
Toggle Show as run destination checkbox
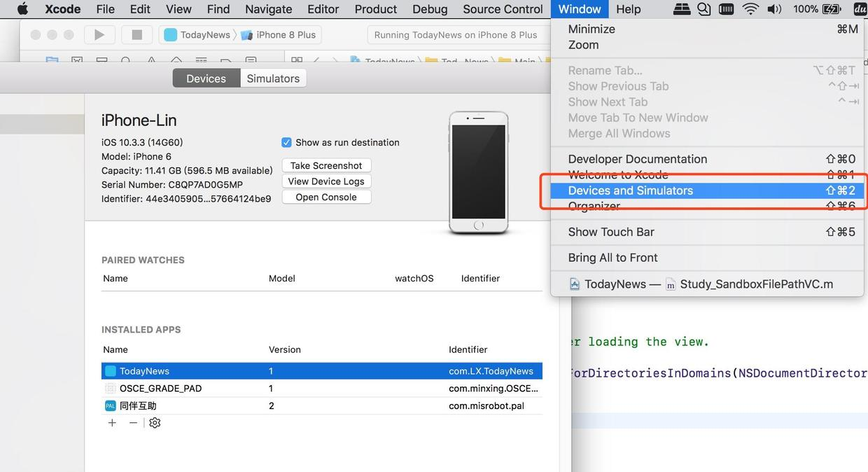[286, 142]
